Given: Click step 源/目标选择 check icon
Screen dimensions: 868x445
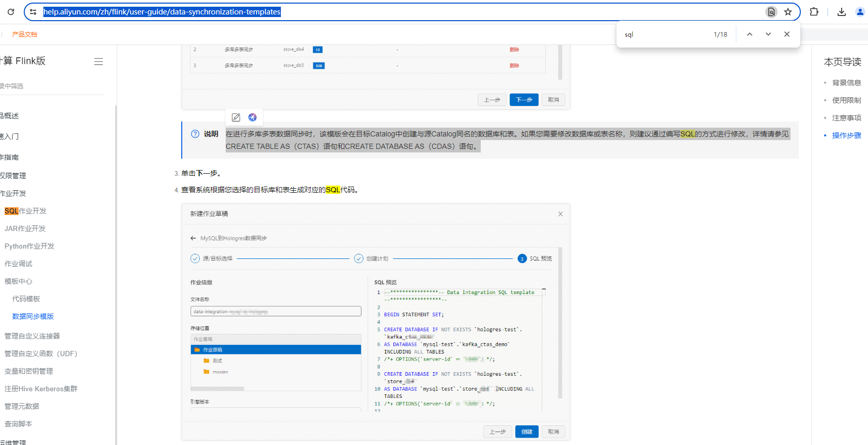Looking at the screenshot, I should click(x=195, y=258).
